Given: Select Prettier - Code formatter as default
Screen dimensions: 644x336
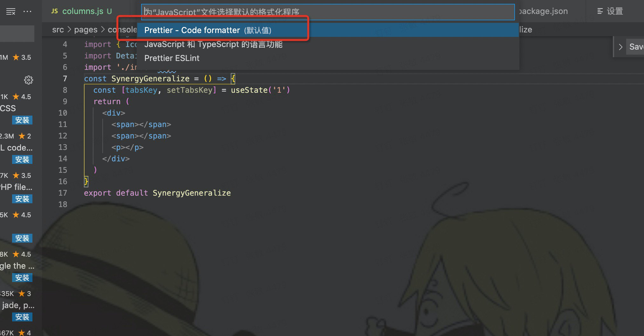Looking at the screenshot, I should pyautogui.click(x=328, y=30).
